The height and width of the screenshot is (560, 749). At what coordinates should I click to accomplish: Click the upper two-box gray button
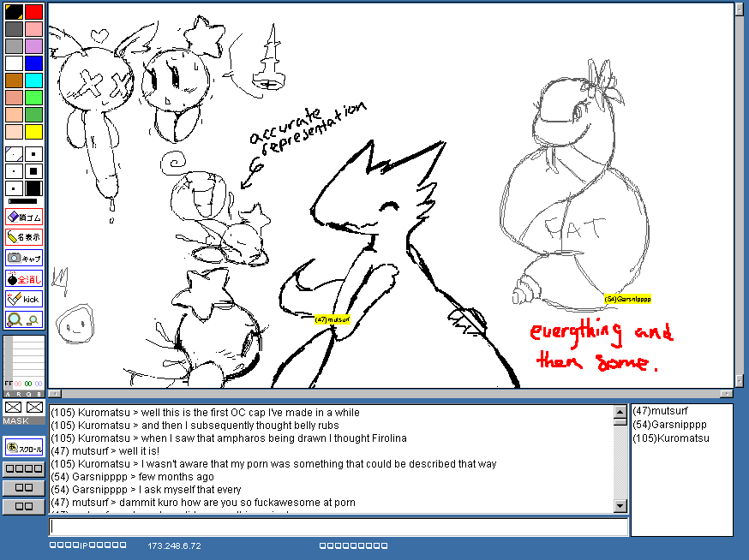(24, 488)
